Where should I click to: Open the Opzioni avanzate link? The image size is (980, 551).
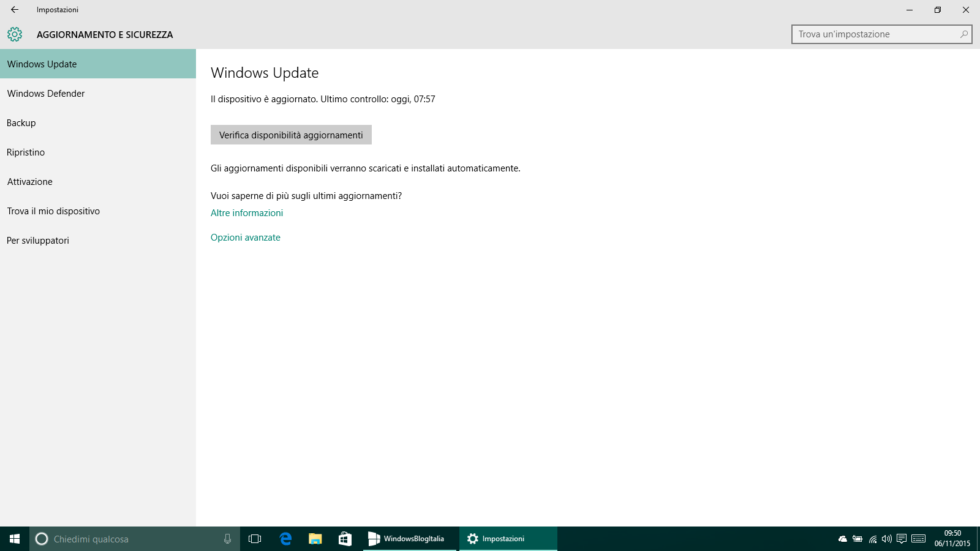click(x=246, y=238)
